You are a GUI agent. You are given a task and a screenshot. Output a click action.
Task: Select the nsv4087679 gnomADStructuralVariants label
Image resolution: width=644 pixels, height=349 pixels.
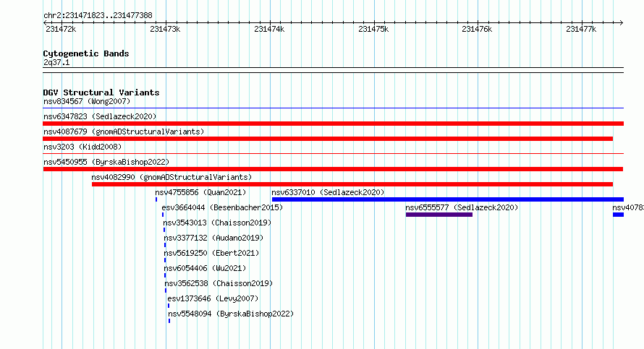tap(124, 132)
